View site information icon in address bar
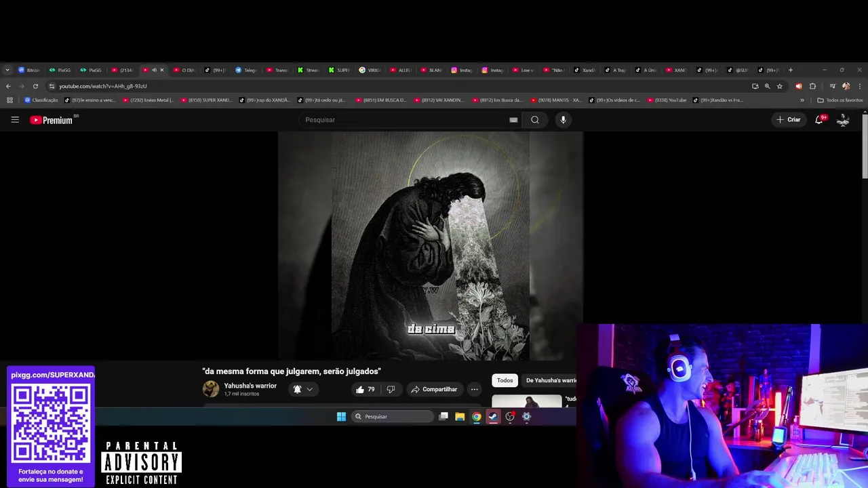Screen dimensions: 868x488 52,86
